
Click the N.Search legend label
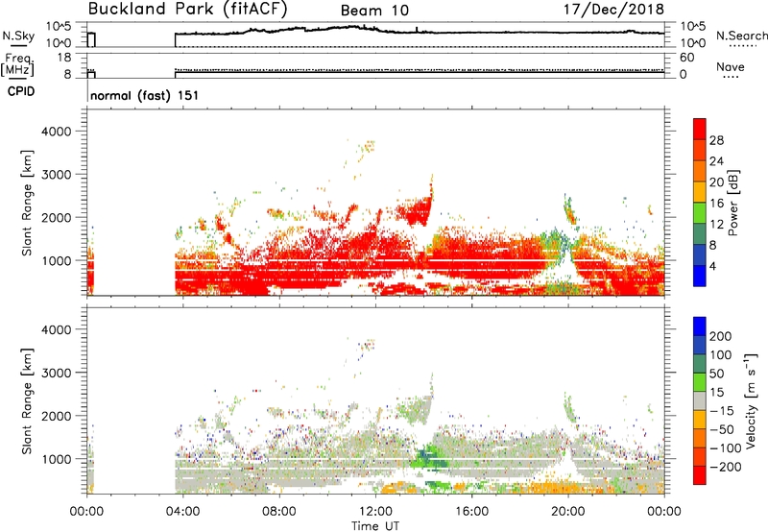(741, 36)
